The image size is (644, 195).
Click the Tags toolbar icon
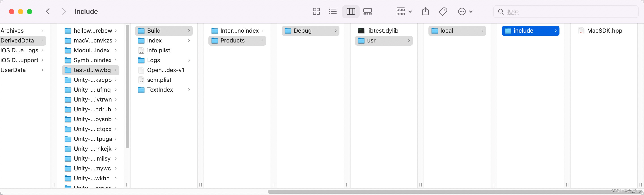click(443, 11)
